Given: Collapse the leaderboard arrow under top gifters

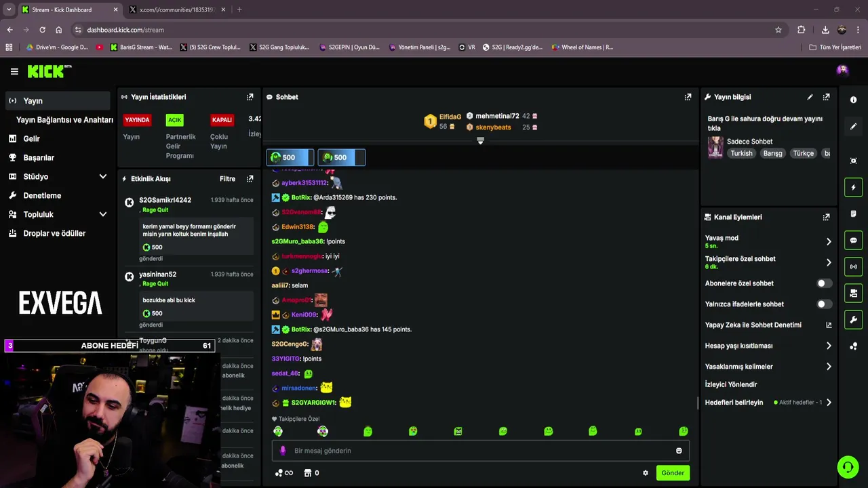Looking at the screenshot, I should click(480, 141).
